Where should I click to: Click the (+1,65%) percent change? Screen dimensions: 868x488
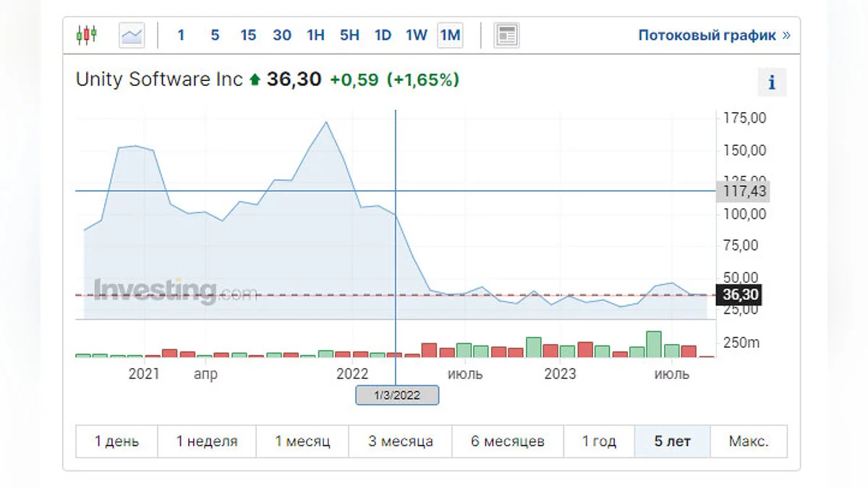point(422,80)
